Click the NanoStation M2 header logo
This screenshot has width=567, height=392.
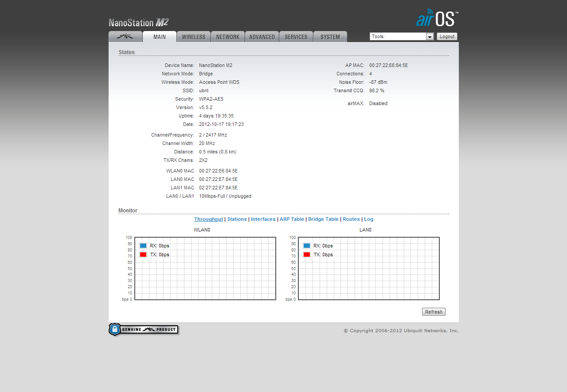tap(139, 23)
